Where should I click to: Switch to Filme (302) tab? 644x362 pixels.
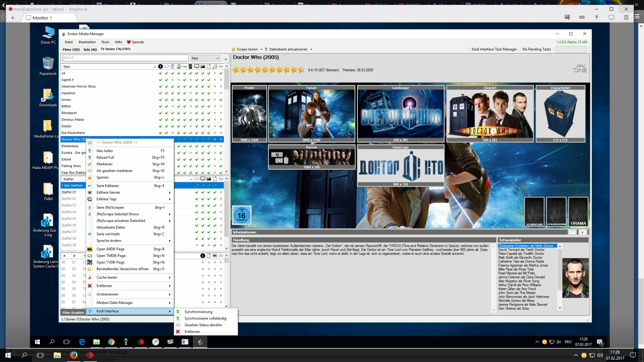pos(71,50)
